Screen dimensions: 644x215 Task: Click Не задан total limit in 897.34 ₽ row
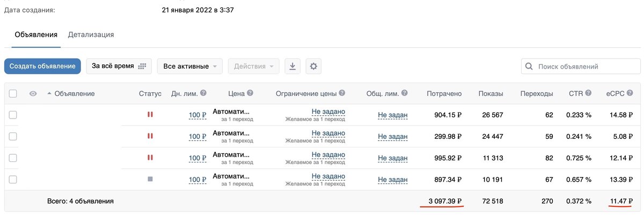pos(393,179)
